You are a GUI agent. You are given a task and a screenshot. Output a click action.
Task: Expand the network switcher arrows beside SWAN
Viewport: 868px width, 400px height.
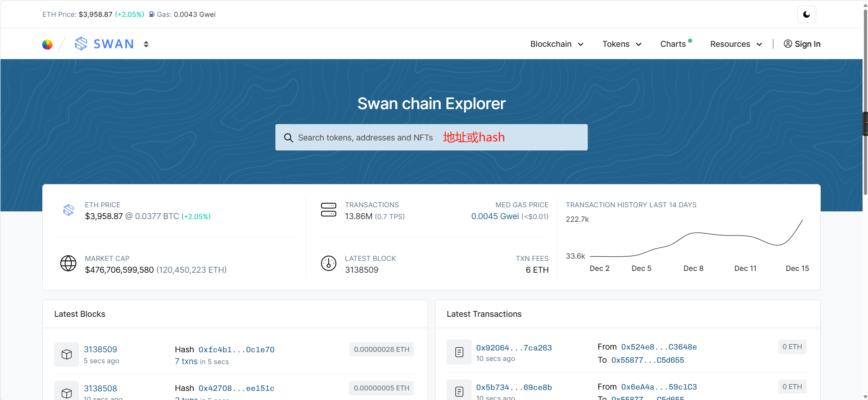click(x=146, y=44)
